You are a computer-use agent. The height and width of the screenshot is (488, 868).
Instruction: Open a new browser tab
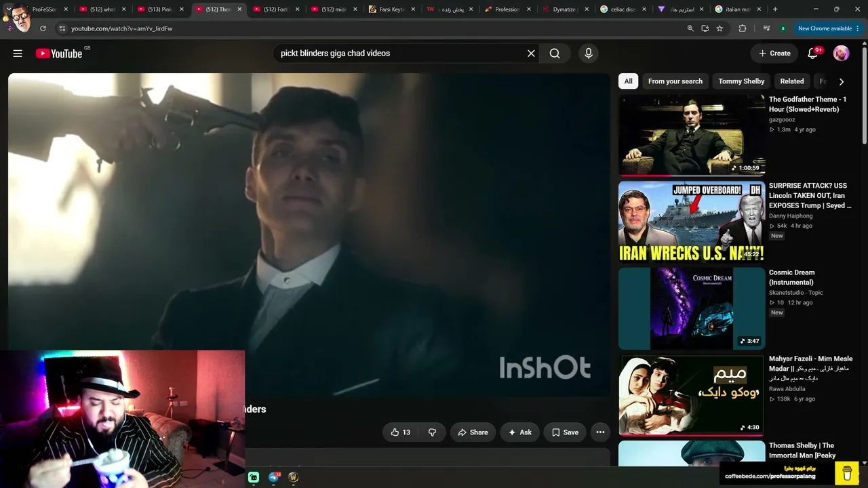click(775, 9)
